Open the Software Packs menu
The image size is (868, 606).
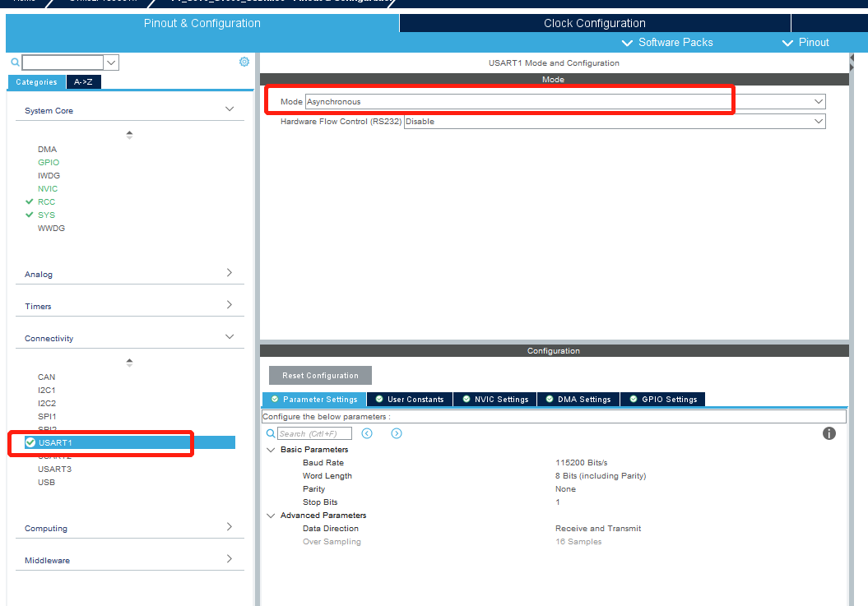click(667, 43)
